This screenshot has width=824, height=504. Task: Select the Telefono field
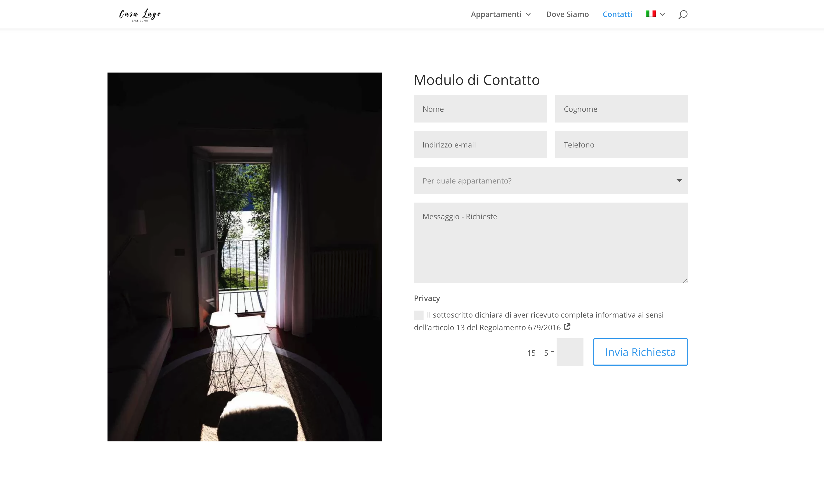point(621,145)
